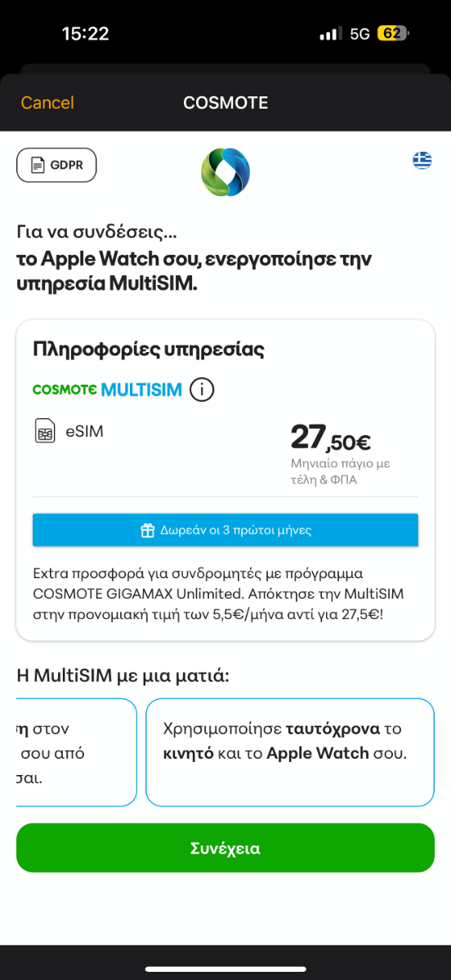
Task: Switch language using the Greek flag icon
Action: (x=422, y=160)
